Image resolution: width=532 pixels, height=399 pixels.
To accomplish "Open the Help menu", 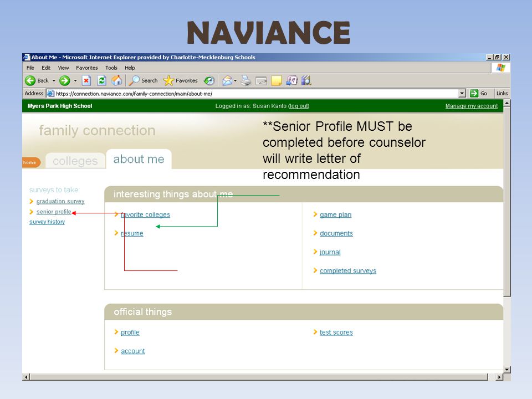I will [x=130, y=68].
